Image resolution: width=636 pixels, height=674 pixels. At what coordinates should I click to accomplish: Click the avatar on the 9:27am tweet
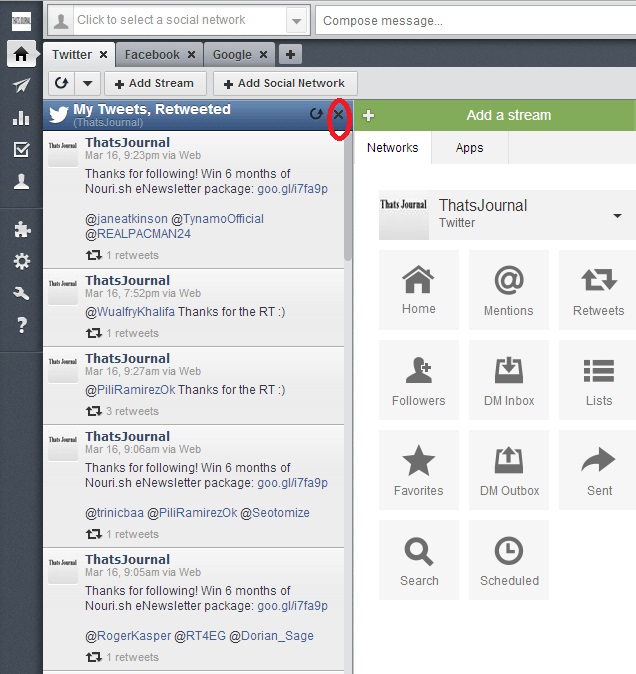point(63,368)
